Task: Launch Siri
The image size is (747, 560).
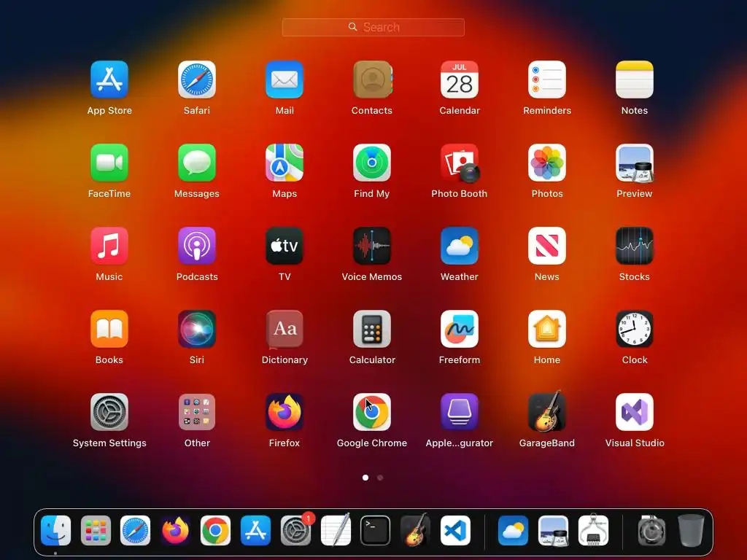Action: coord(197,329)
